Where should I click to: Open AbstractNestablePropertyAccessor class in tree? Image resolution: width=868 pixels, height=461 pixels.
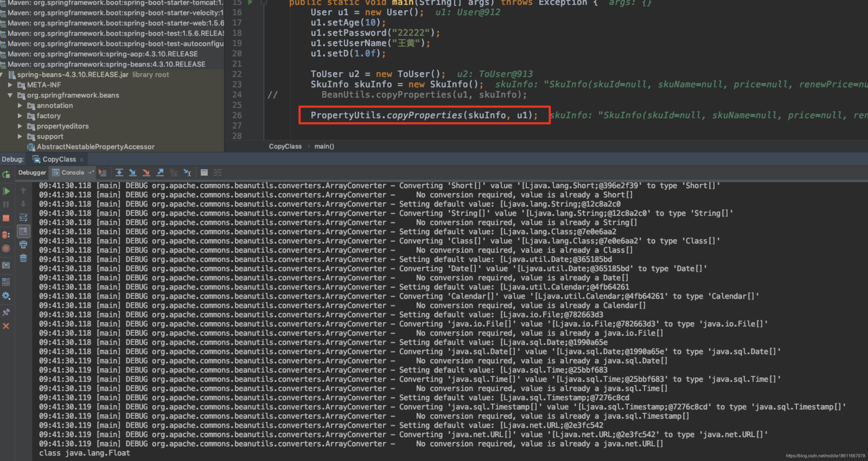[x=95, y=147]
